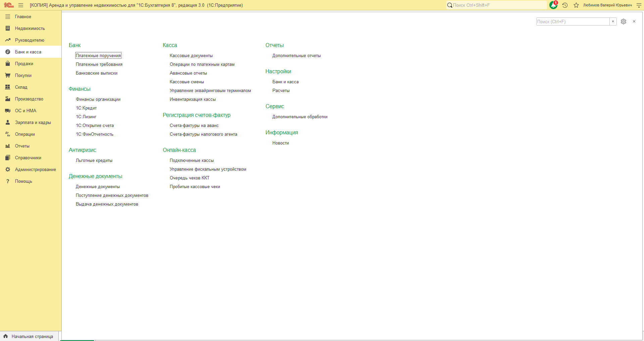
Task: Open the hamburger main menu icon
Action: tap(21, 5)
